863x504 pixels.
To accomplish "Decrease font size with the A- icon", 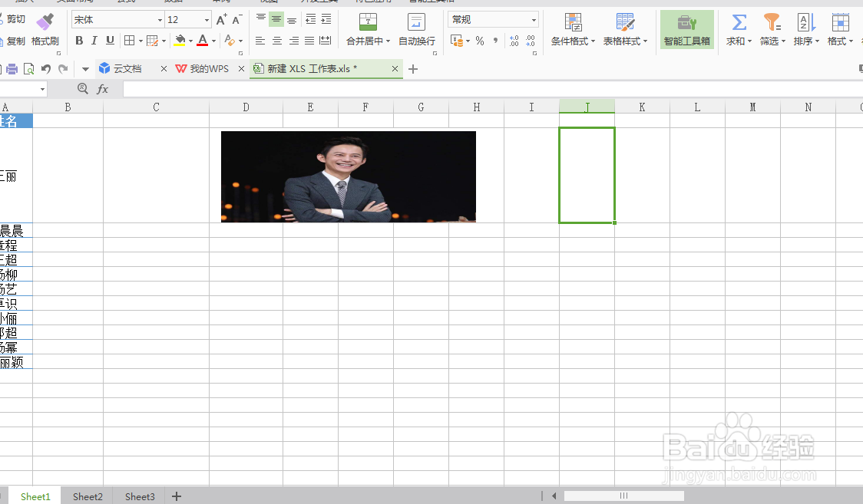I will (x=236, y=20).
